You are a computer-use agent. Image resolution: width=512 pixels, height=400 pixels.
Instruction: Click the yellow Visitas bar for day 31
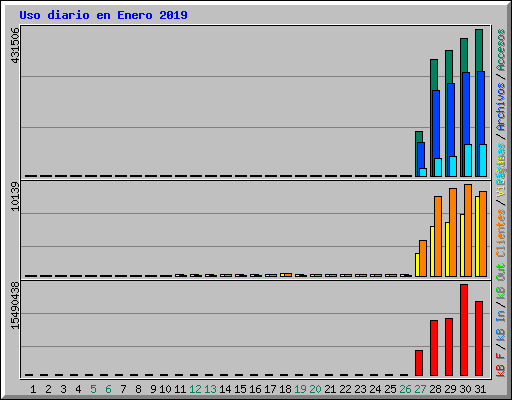point(477,236)
